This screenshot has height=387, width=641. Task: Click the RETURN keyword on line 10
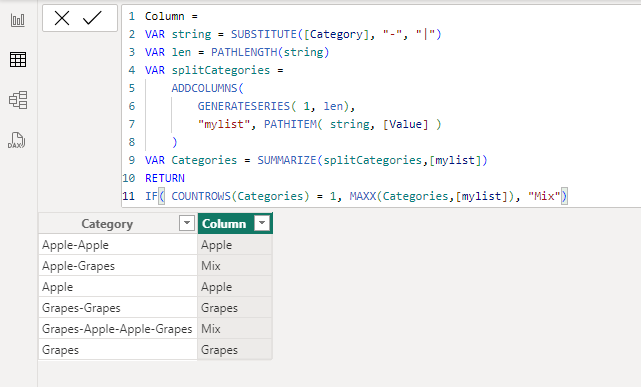[x=165, y=178]
